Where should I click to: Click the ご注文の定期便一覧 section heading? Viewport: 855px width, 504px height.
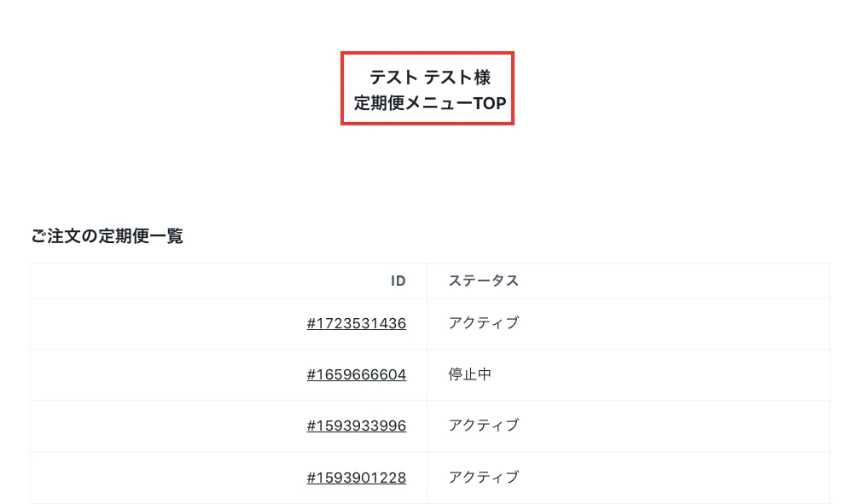(107, 236)
